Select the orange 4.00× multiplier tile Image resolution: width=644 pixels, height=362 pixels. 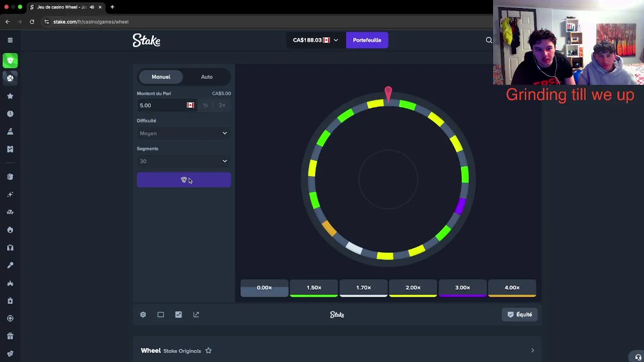(512, 288)
